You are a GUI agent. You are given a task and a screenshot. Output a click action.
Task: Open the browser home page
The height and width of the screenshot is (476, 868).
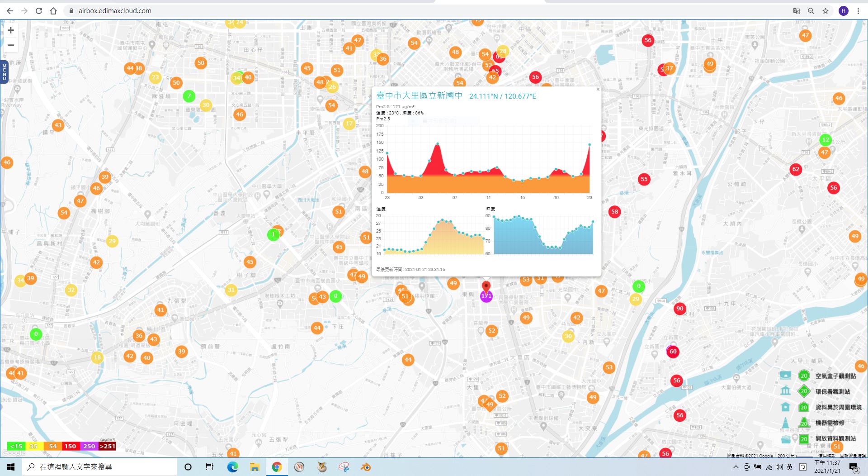click(53, 11)
